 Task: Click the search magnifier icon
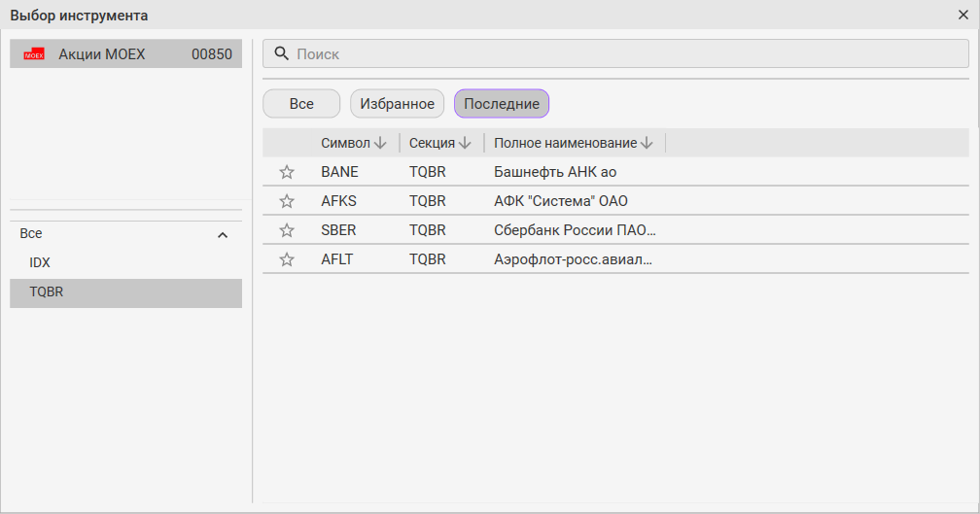pos(282,53)
